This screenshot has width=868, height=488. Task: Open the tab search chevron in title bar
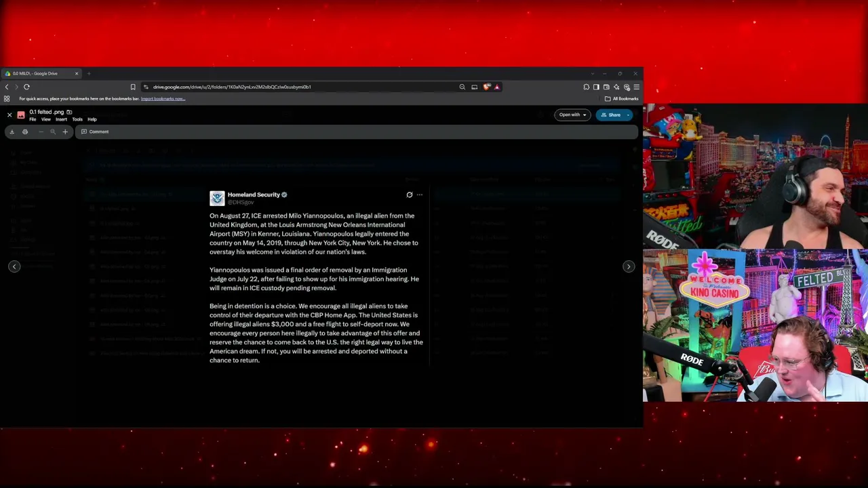tap(593, 73)
